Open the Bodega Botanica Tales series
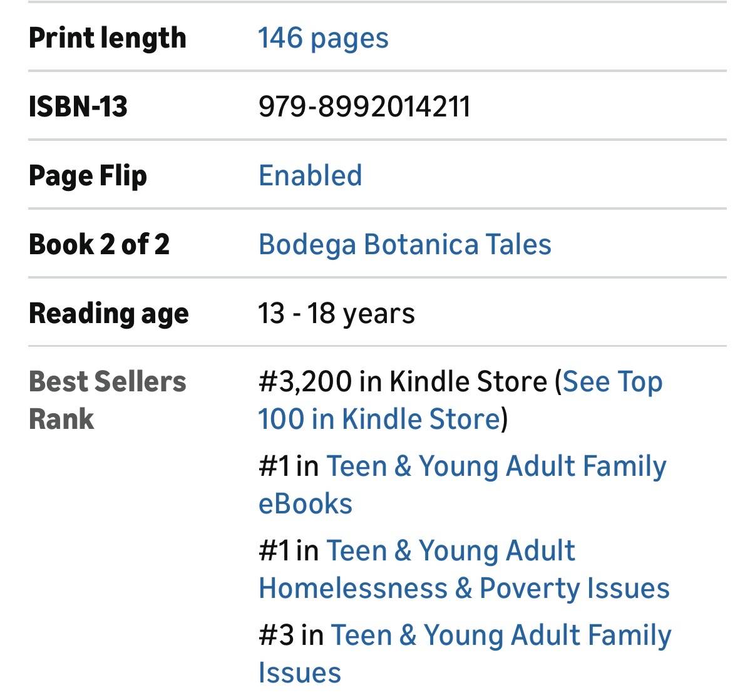 point(405,244)
